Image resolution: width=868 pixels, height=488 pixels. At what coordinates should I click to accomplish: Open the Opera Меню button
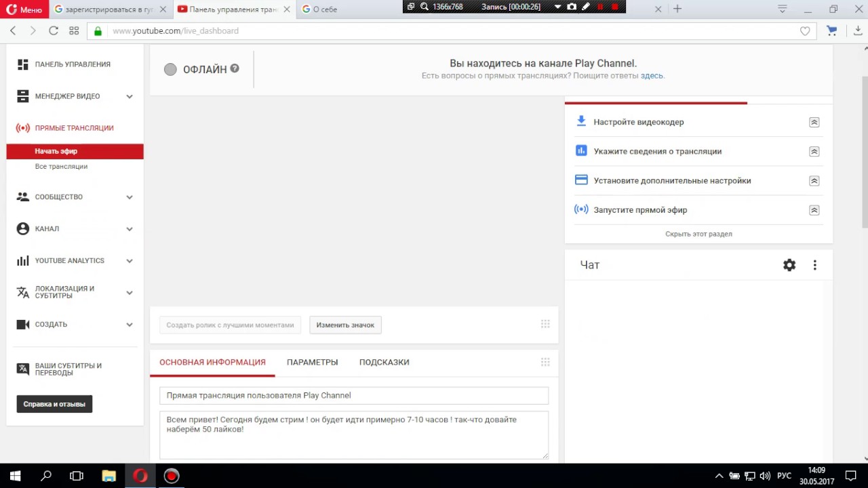point(24,9)
